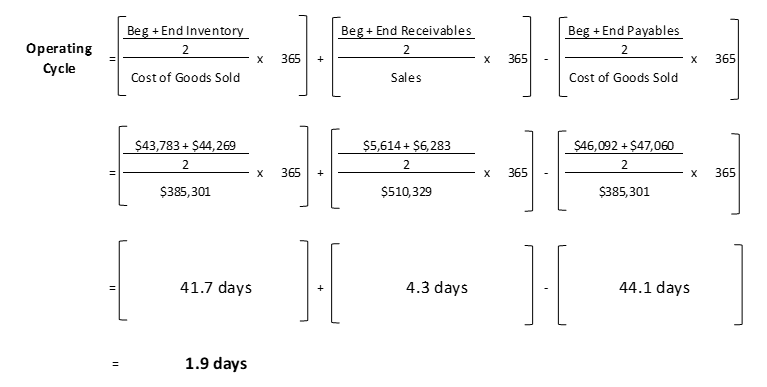Select the plus sign between day results
This screenshot has width=767, height=387.
pyautogui.click(x=320, y=288)
